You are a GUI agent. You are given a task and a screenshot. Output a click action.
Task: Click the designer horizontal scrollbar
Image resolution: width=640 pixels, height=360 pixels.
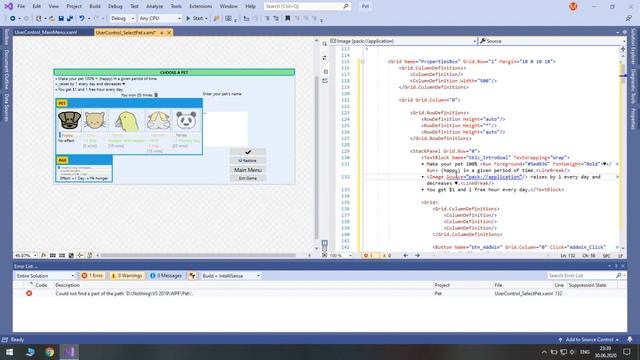[x=199, y=255]
